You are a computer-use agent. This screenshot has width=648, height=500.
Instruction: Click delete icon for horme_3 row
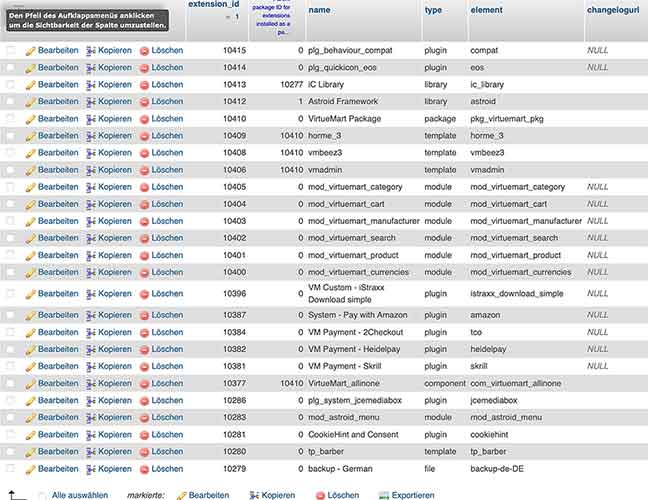(144, 136)
